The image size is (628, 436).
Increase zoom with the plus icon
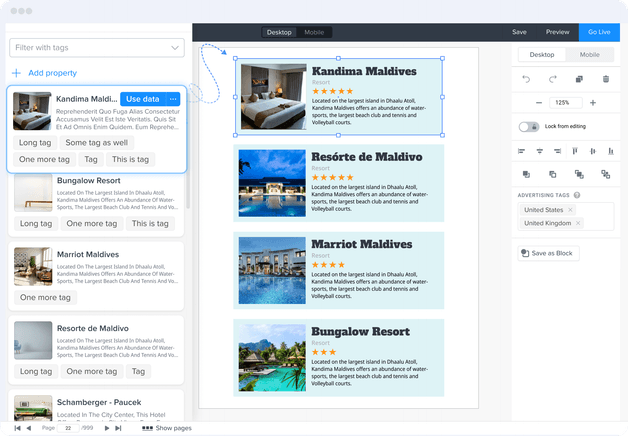click(593, 103)
